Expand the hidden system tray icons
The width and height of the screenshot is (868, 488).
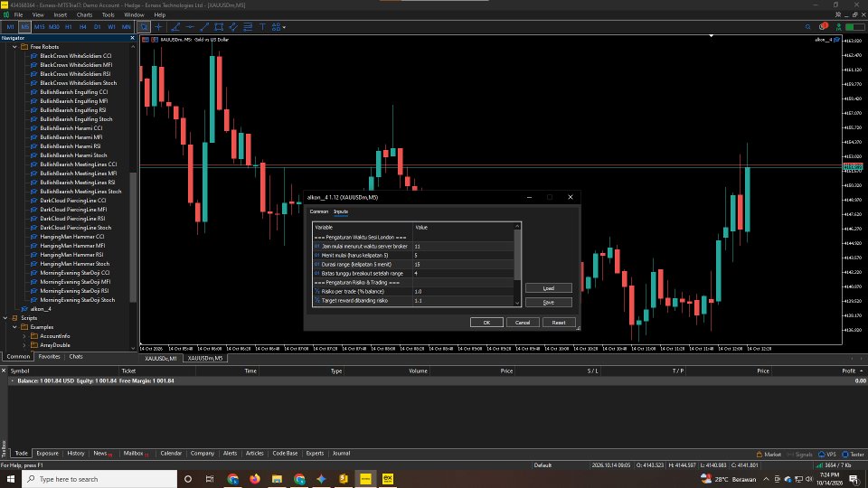click(766, 479)
